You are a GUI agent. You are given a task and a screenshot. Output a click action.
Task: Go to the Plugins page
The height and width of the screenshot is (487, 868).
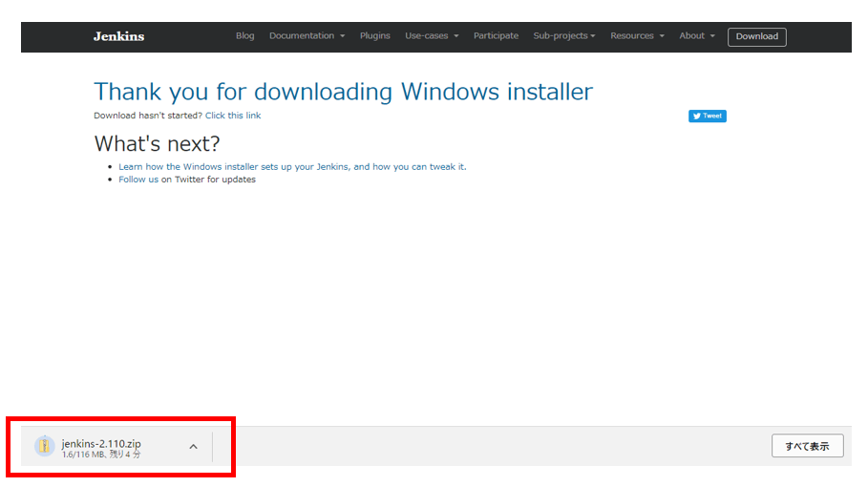(x=374, y=36)
